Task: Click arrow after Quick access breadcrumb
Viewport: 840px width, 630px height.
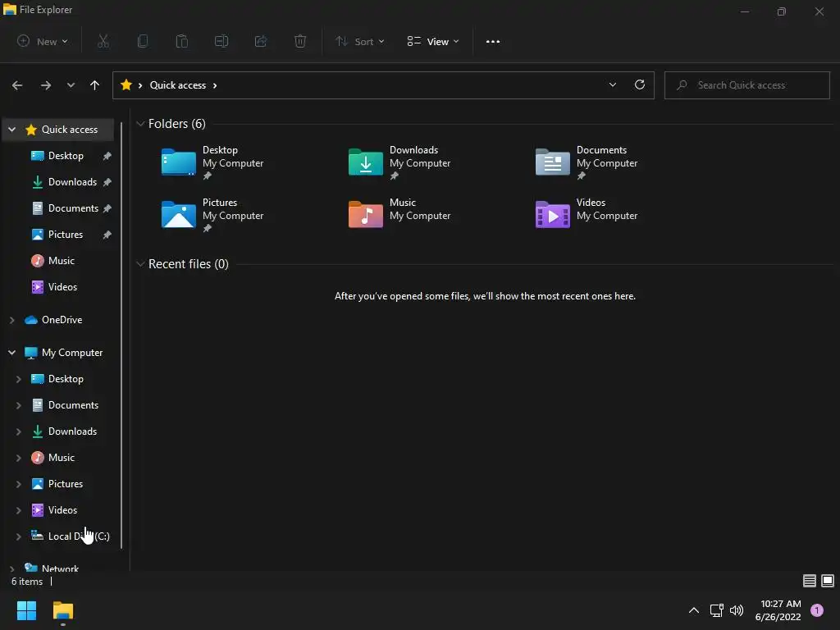Action: coord(215,85)
